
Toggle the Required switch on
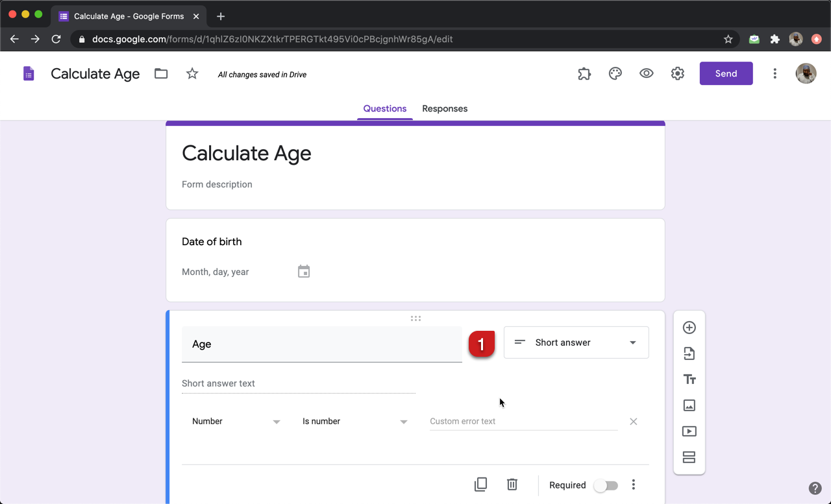coord(606,485)
